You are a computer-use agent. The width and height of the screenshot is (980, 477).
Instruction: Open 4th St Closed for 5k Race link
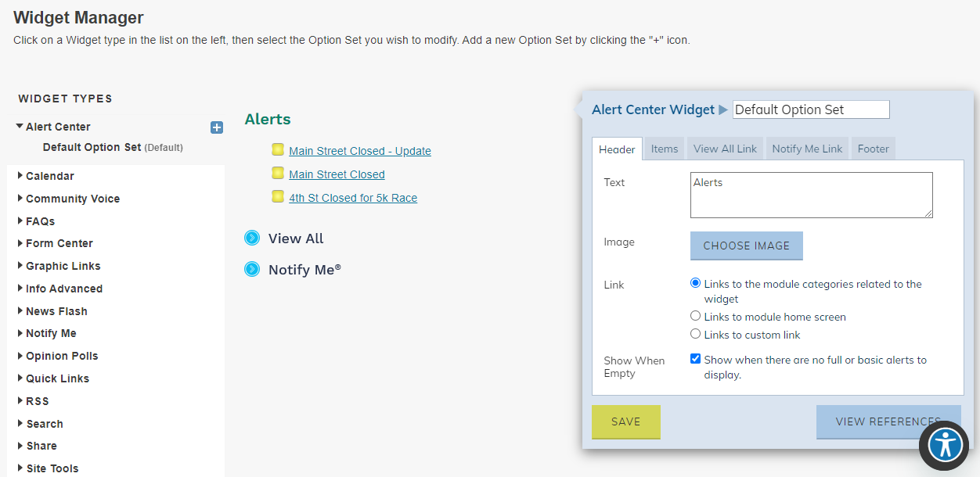(x=353, y=198)
